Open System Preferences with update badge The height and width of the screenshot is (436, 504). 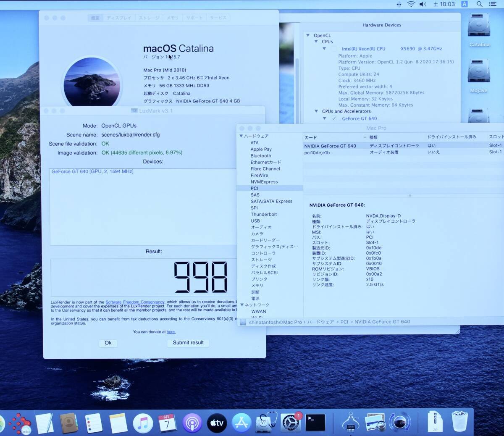291,423
